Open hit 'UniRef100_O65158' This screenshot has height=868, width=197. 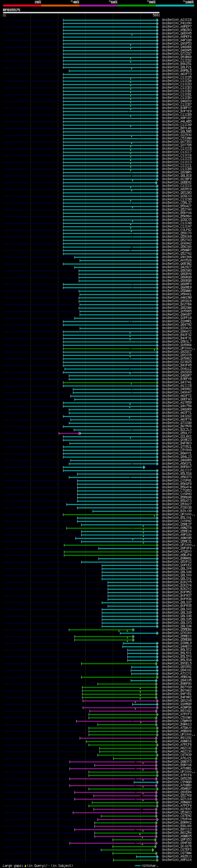point(177,779)
